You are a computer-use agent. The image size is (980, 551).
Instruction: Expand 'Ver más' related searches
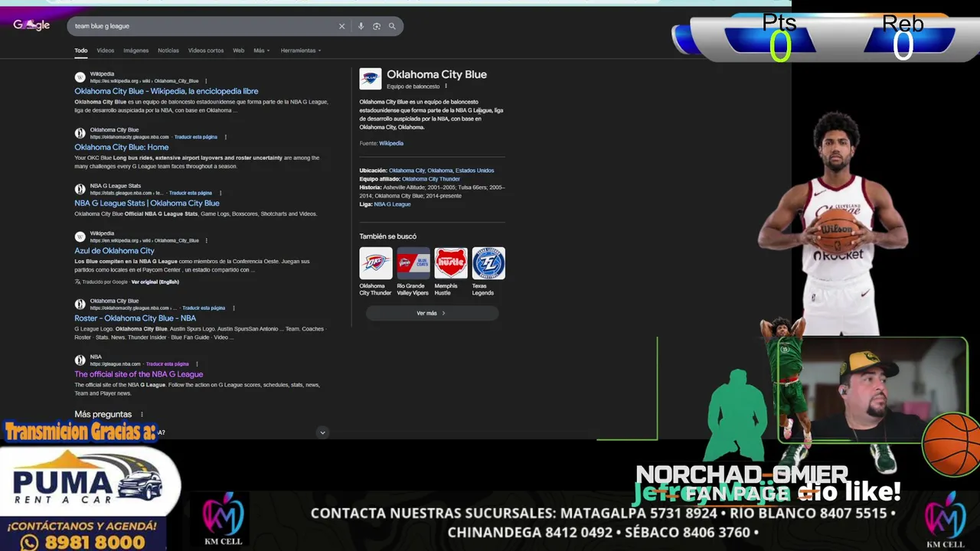pyautogui.click(x=431, y=313)
